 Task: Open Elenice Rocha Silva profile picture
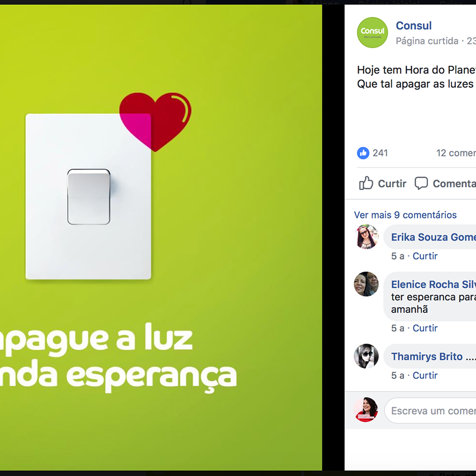pyautogui.click(x=366, y=284)
